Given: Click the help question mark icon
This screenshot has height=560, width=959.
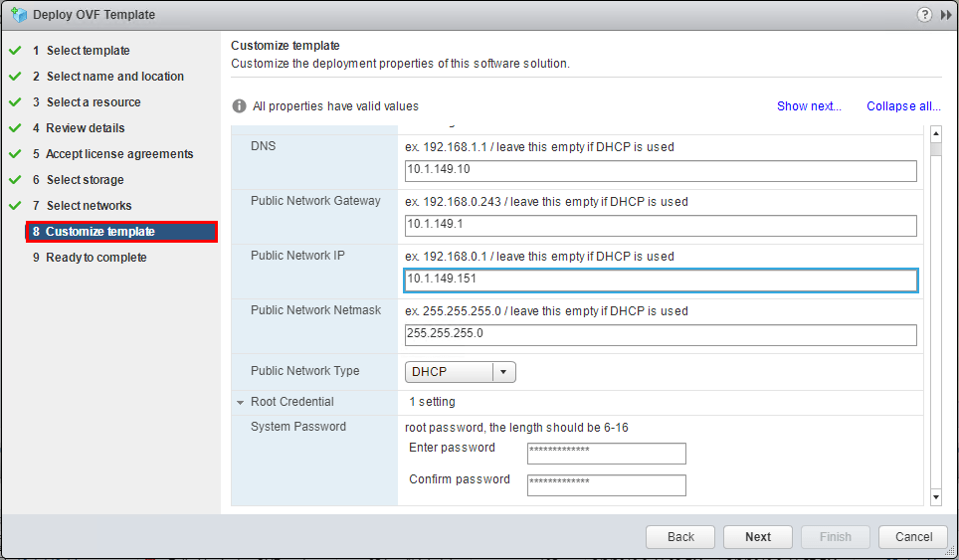Looking at the screenshot, I should point(925,15).
